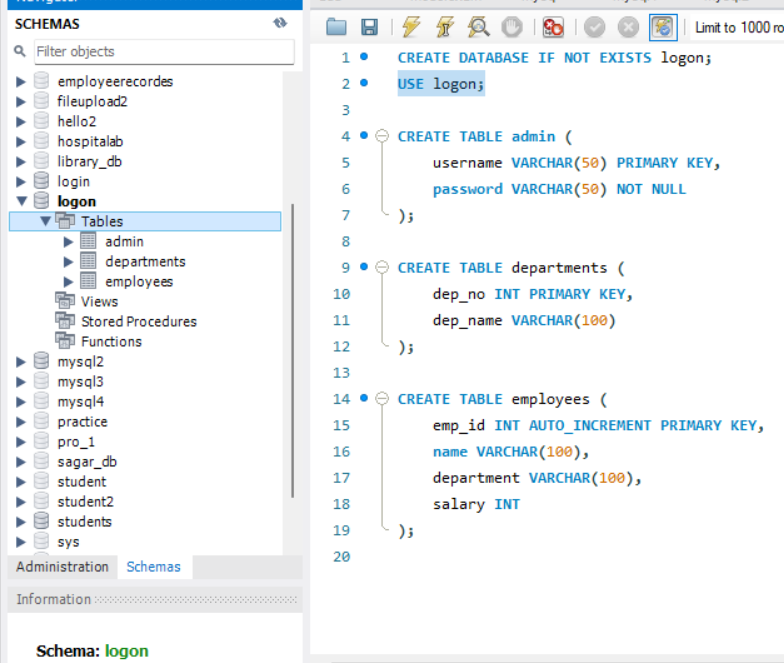Click the Functions folder icon
Screen dimensions: 784x663
coord(65,340)
